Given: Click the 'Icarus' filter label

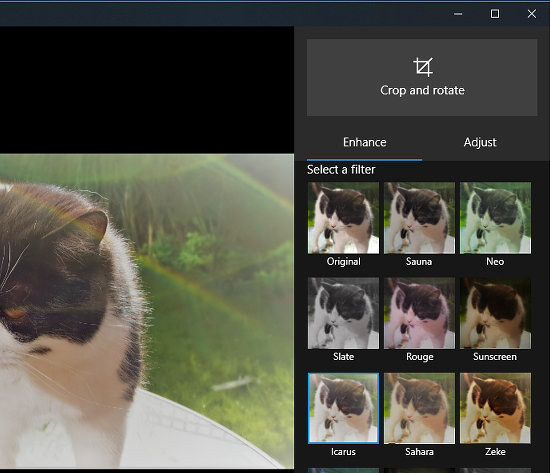Looking at the screenshot, I should (343, 452).
